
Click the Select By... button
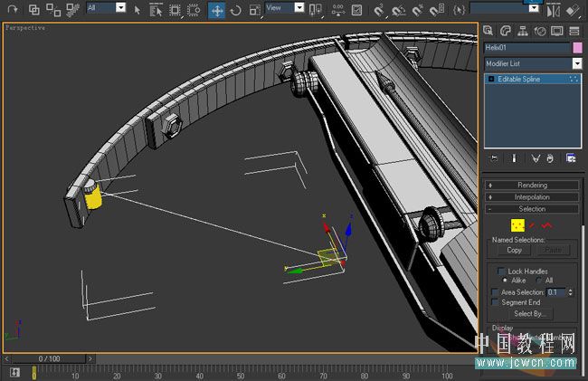(x=530, y=313)
